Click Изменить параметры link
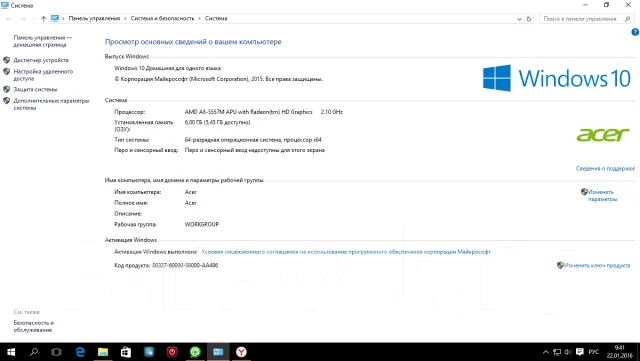This screenshot has height=361, width=640. pyautogui.click(x=602, y=195)
